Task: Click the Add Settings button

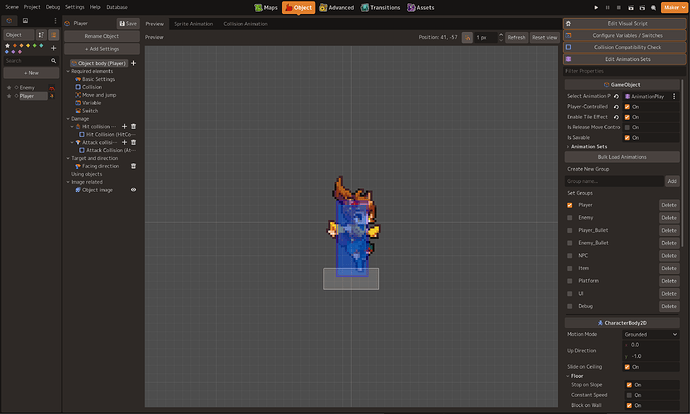Action: (x=102, y=49)
